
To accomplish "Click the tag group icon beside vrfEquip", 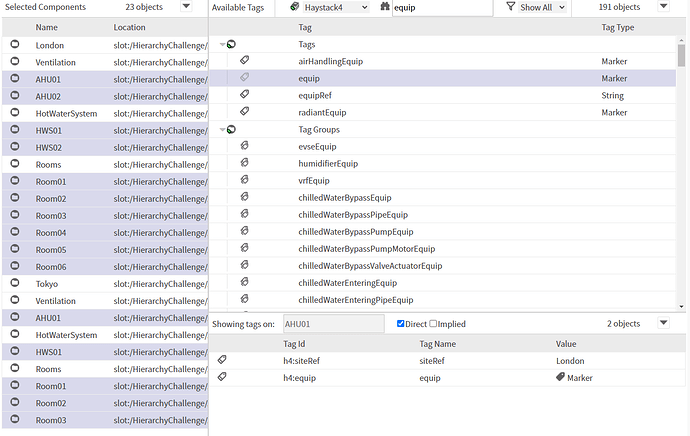I will 245,180.
